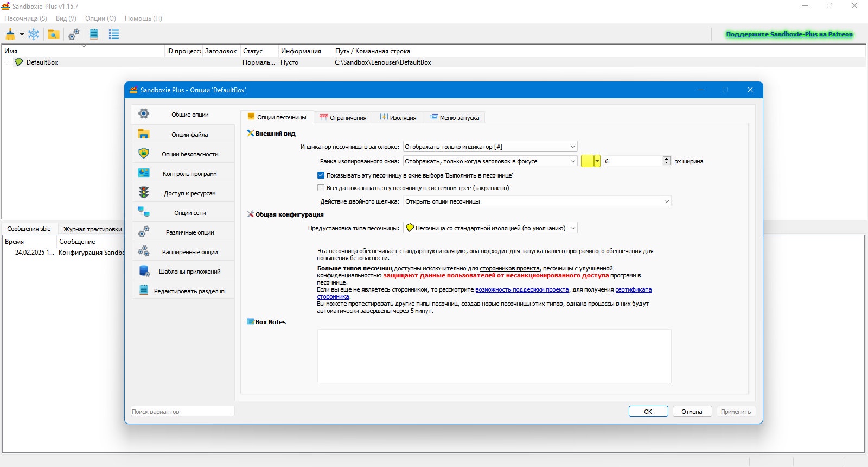
Task: Switch to Опции песочницы tab
Action: click(277, 117)
